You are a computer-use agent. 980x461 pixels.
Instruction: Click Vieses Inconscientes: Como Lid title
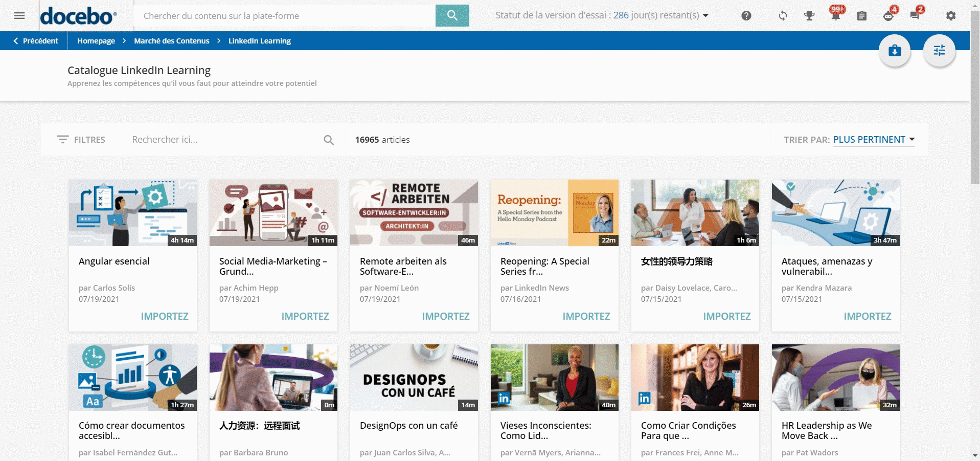click(546, 431)
